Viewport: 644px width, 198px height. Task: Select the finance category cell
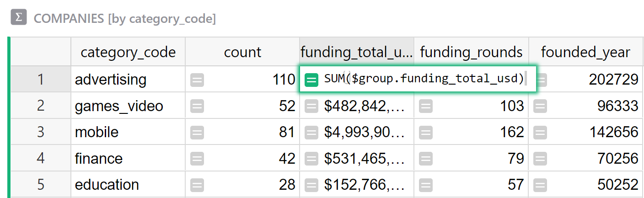click(x=99, y=159)
